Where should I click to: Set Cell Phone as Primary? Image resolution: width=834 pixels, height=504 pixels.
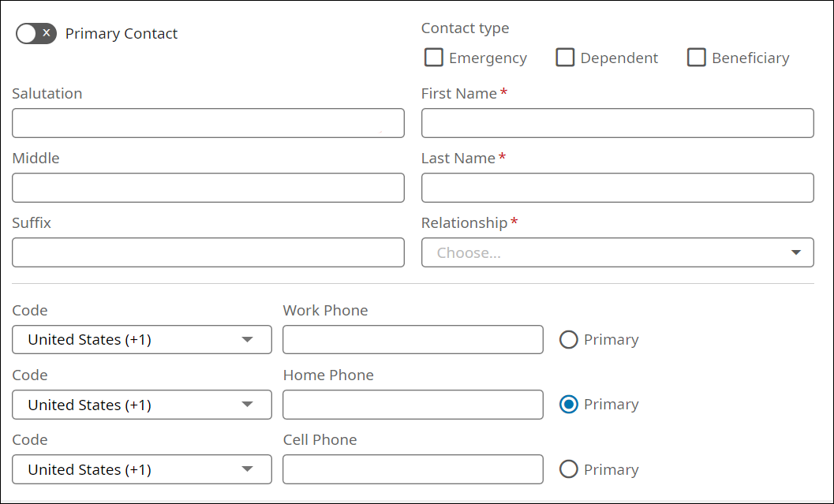click(x=569, y=469)
